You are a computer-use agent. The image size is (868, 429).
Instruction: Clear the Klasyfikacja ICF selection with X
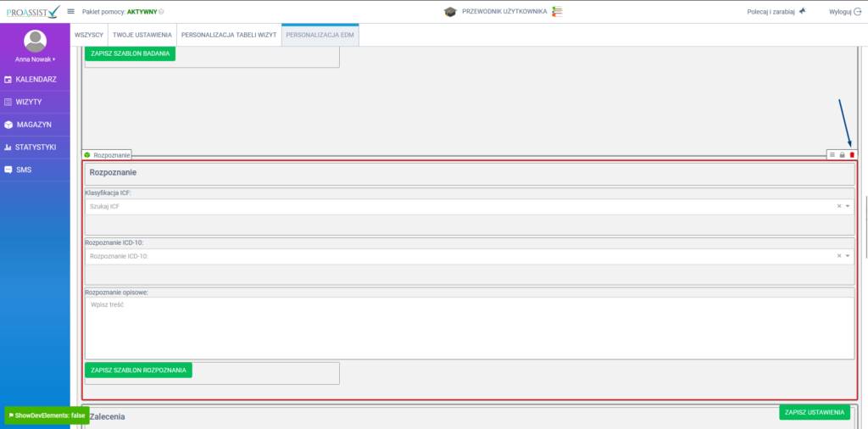[x=838, y=206]
